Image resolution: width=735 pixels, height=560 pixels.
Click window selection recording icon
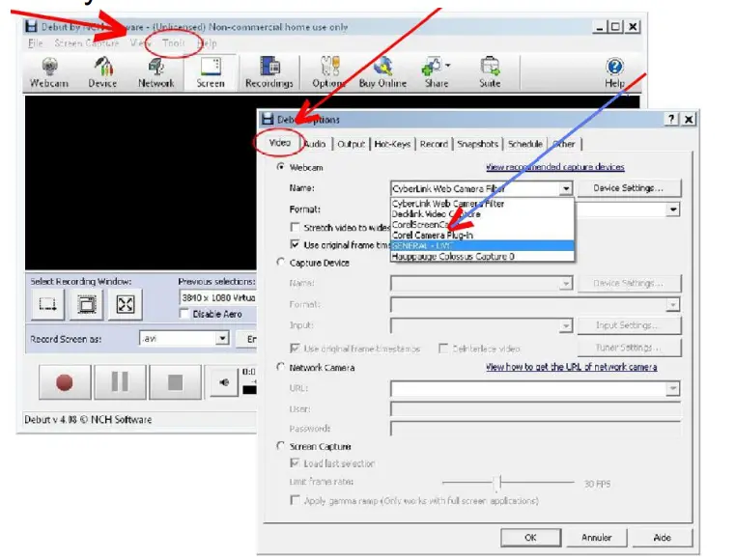[x=87, y=304]
